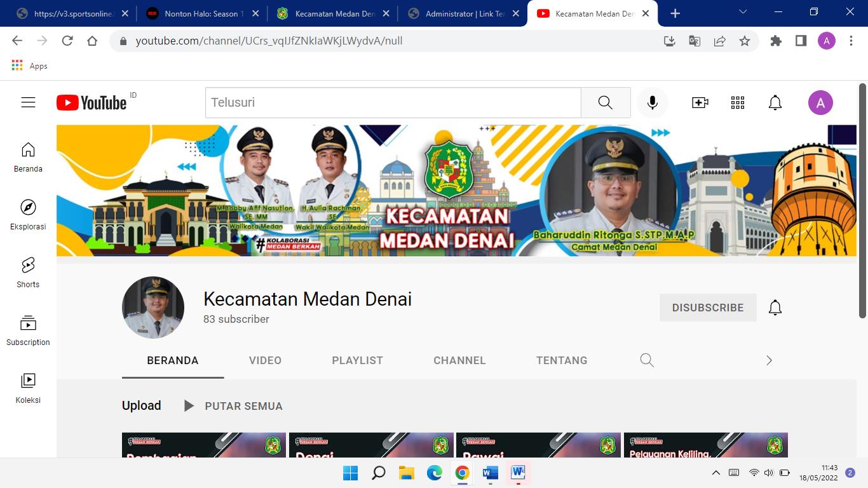This screenshot has height=488, width=868.
Task: Open the Windows Start menu
Action: pyautogui.click(x=350, y=473)
